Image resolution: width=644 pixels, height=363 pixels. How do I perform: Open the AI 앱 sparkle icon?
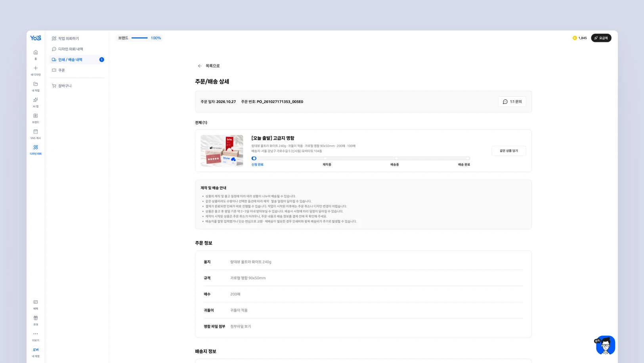pyautogui.click(x=36, y=100)
